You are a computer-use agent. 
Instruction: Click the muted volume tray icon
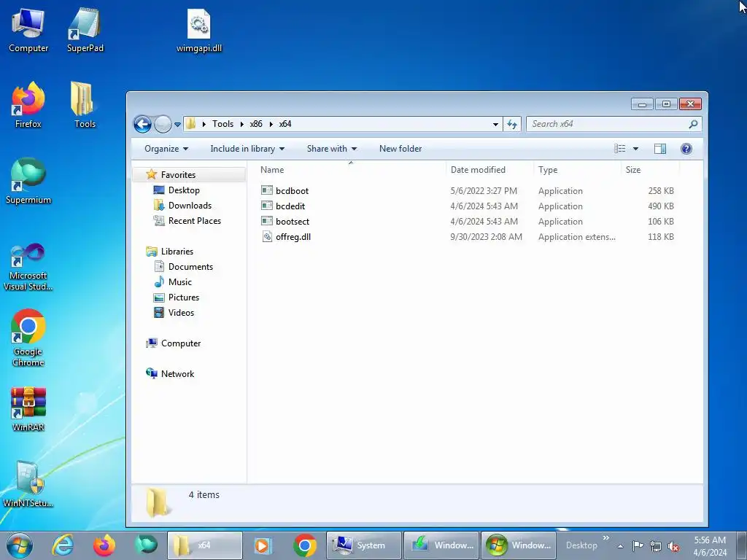pos(673,546)
